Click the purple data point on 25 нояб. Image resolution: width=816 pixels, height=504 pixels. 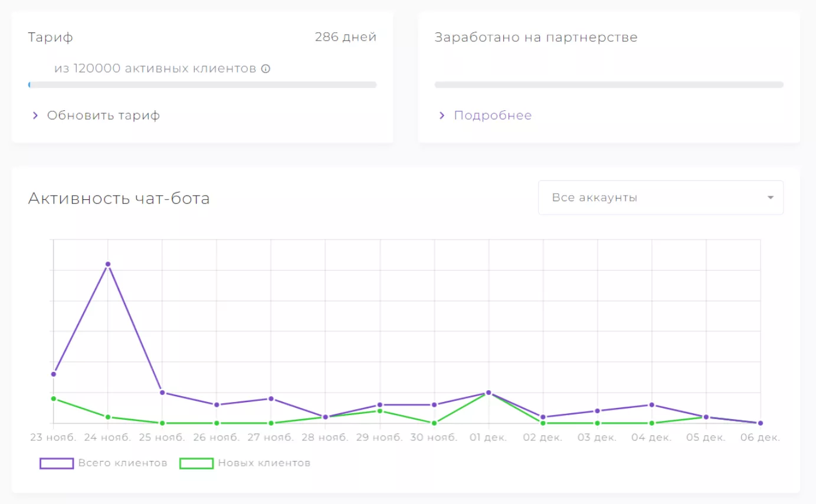(x=162, y=393)
